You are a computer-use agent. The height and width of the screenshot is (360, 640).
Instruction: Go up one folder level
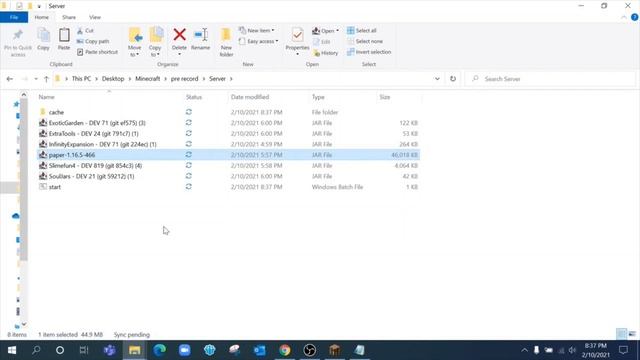point(46,79)
